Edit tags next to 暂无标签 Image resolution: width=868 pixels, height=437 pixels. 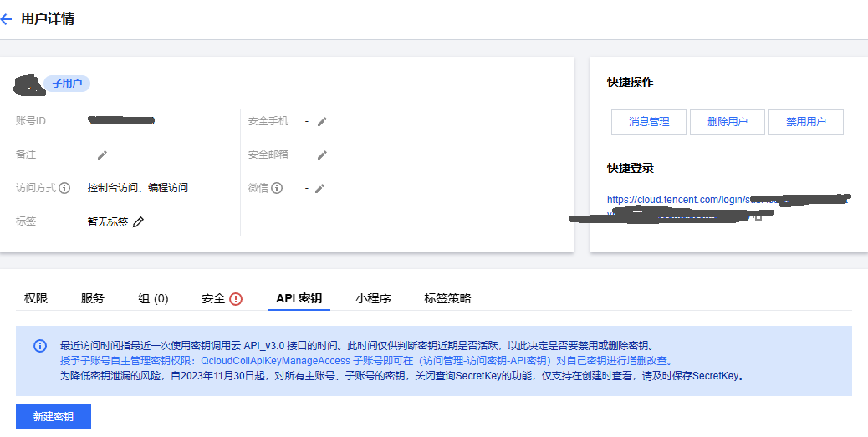[139, 221]
